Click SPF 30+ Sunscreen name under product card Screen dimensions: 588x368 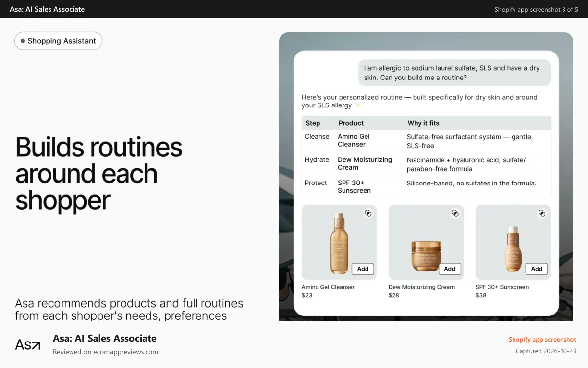click(x=502, y=287)
